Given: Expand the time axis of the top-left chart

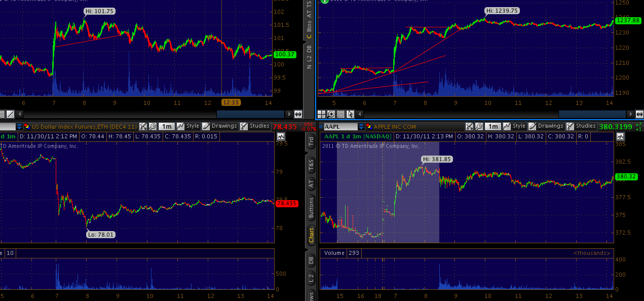Looking at the screenshot, I should click(x=297, y=115).
